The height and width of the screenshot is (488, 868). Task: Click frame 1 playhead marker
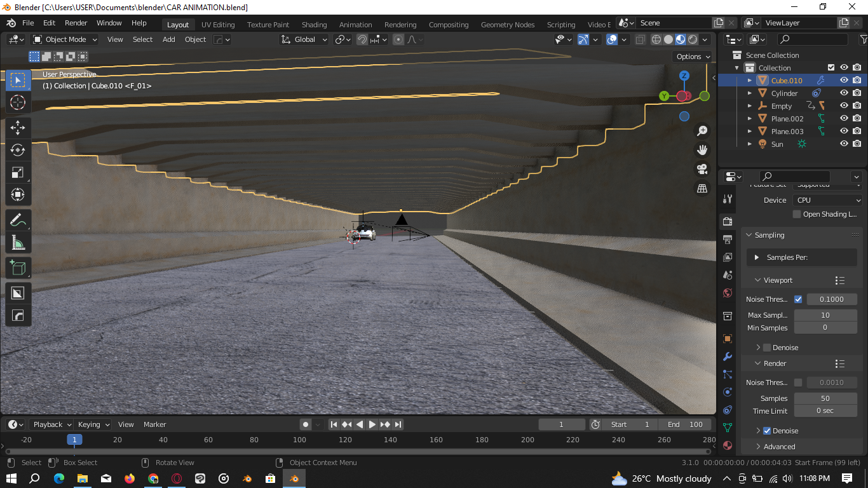(x=74, y=440)
